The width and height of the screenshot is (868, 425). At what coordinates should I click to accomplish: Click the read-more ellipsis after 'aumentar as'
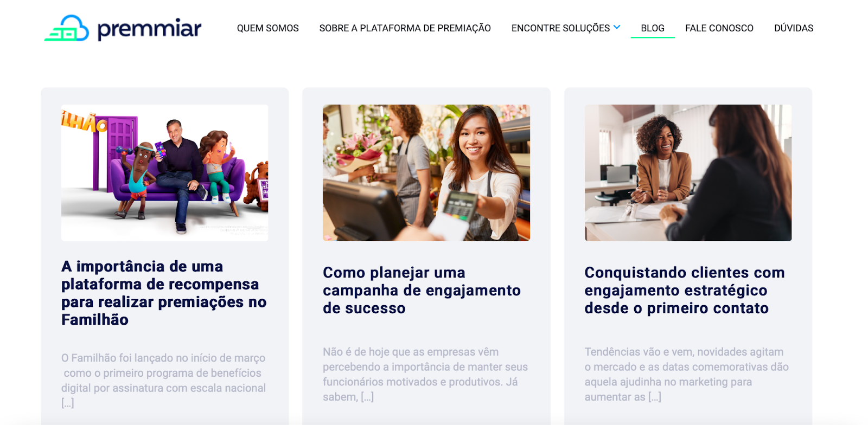(x=655, y=397)
